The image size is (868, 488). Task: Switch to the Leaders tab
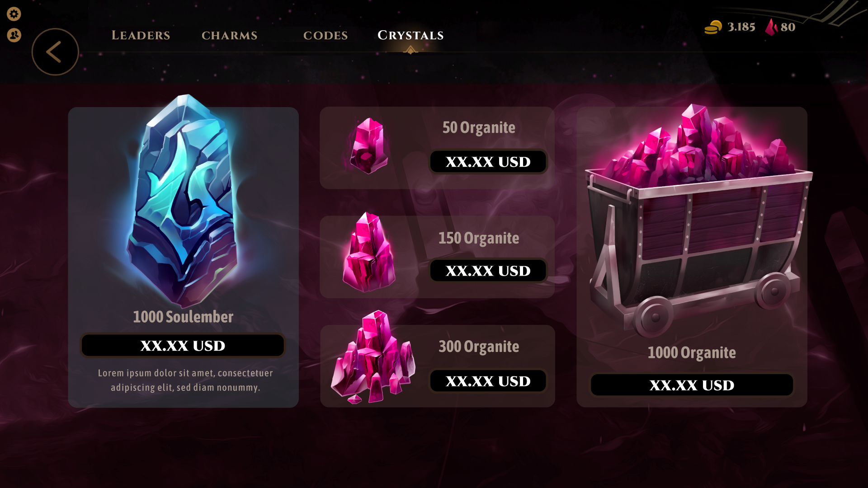[141, 35]
